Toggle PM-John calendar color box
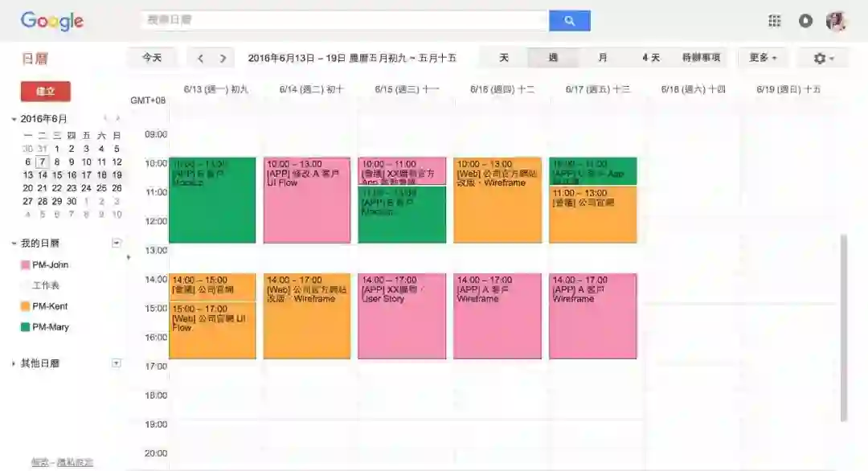This screenshot has height=471, width=868. 25,265
